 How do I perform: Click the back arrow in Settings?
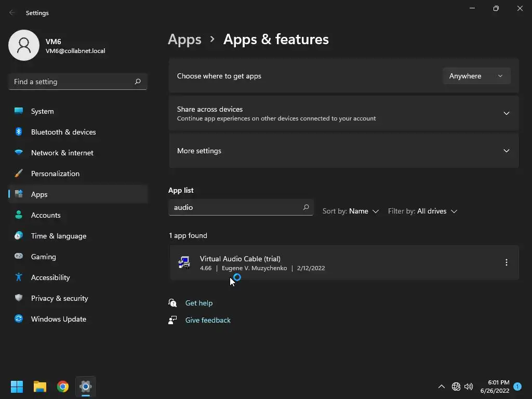[x=12, y=13]
